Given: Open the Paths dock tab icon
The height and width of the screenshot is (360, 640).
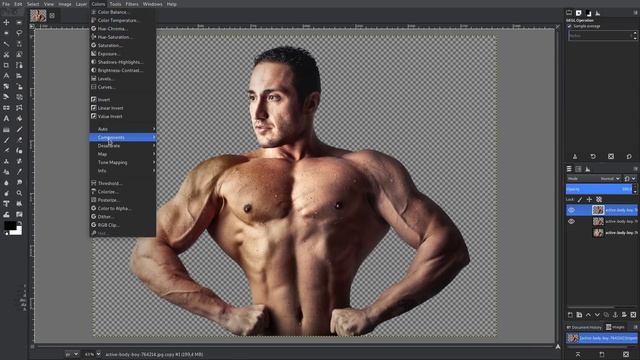Looking at the screenshot, I should [x=588, y=169].
